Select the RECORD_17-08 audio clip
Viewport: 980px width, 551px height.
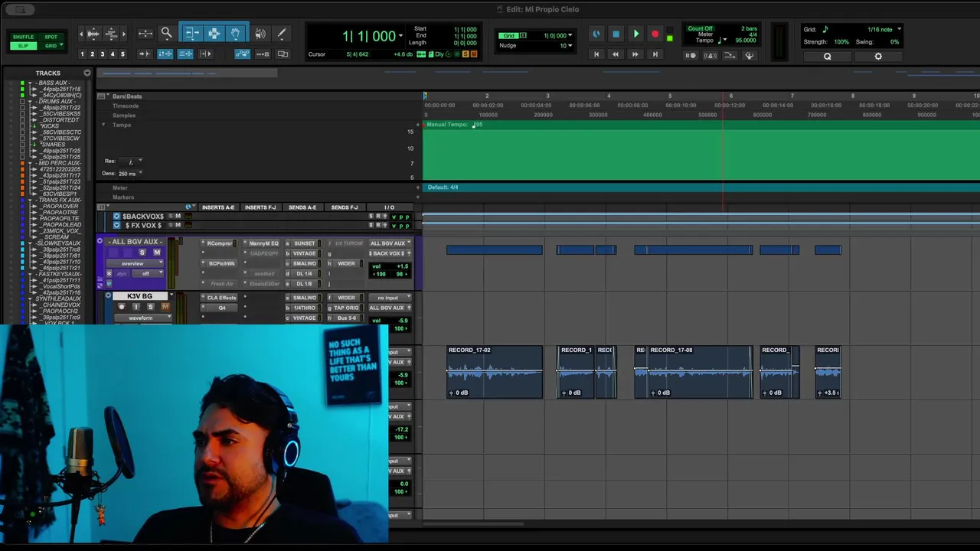(x=700, y=372)
